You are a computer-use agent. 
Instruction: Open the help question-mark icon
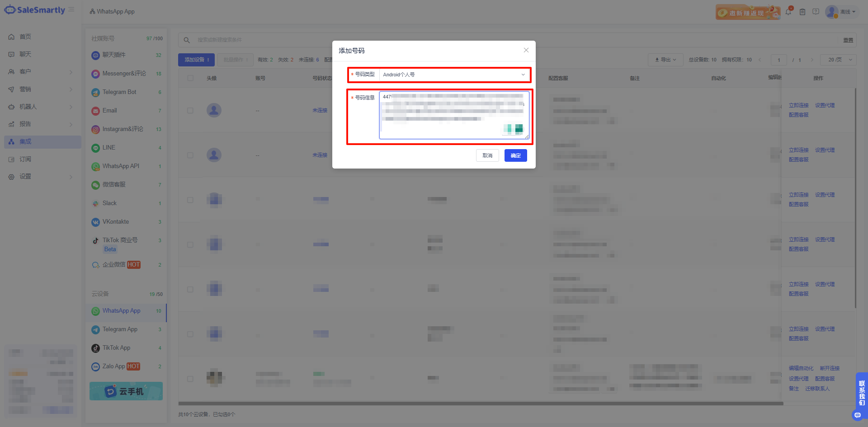816,12
